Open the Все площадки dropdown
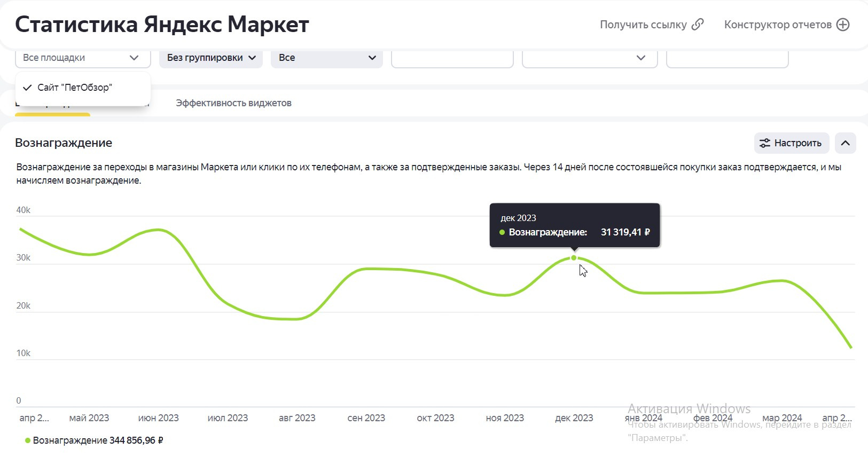This screenshot has width=868, height=457. pyautogui.click(x=83, y=58)
